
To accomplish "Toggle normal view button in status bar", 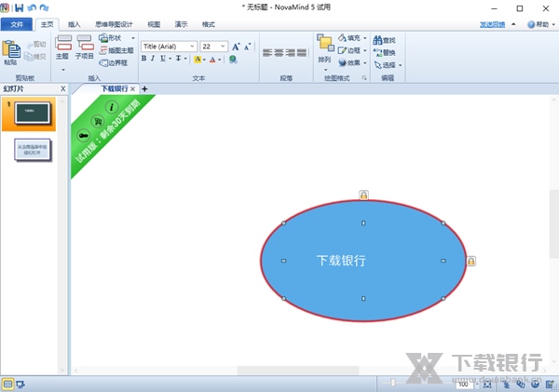I will pos(7,384).
